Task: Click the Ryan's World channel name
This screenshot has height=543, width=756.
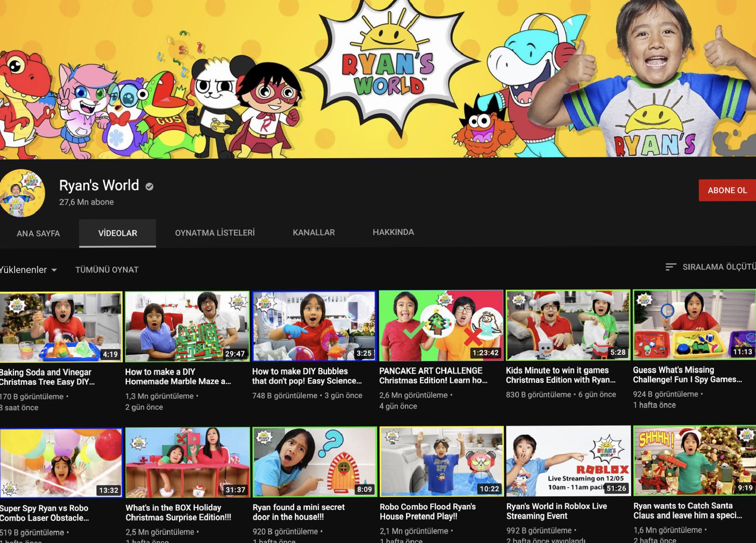Action: pyautogui.click(x=99, y=185)
